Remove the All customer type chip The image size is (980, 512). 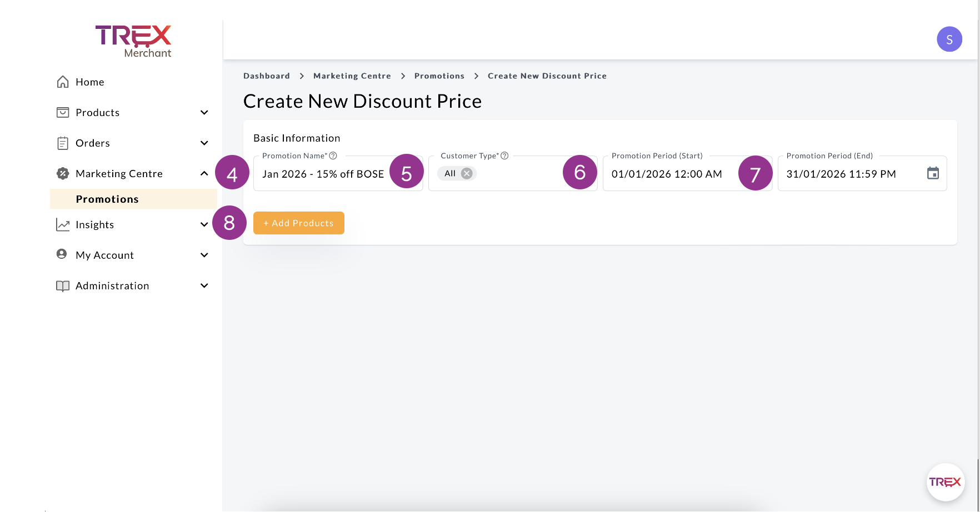pos(467,173)
